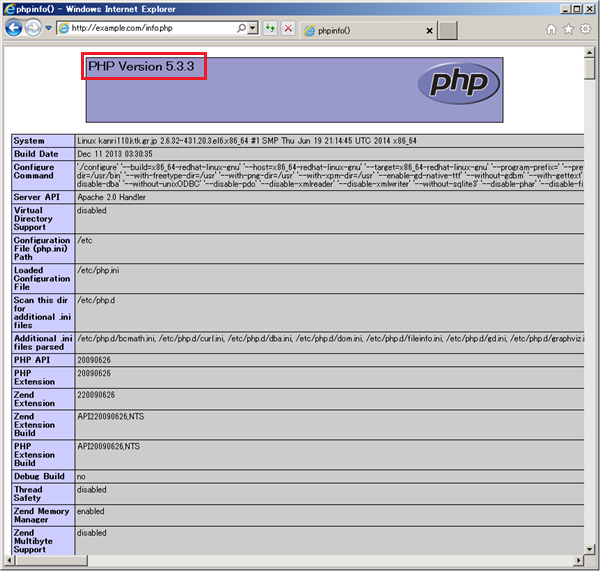The image size is (600, 571).
Task: Click the Internet Explorer logo in title bar
Action: (9, 9)
